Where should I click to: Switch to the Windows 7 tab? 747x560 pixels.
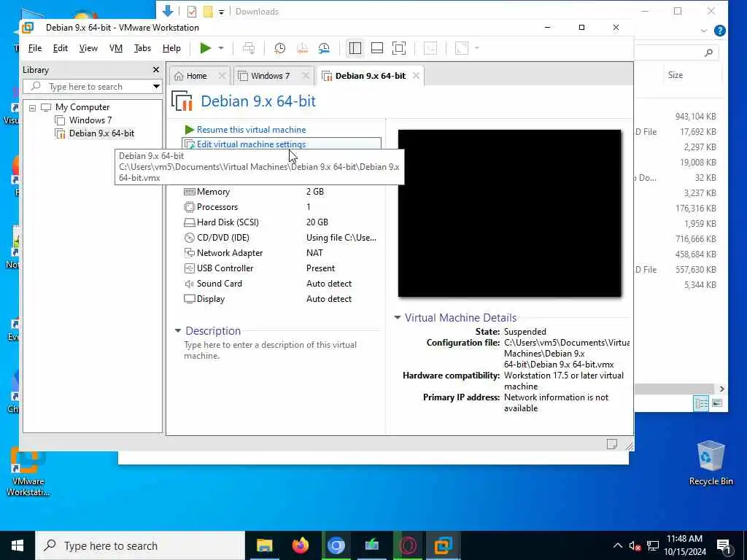(x=270, y=76)
